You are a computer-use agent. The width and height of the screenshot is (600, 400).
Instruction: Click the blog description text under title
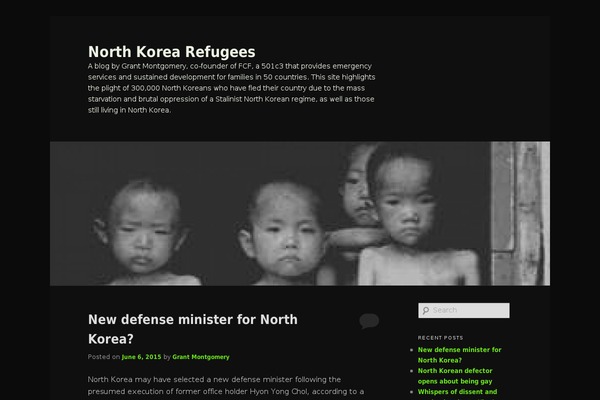232,88
